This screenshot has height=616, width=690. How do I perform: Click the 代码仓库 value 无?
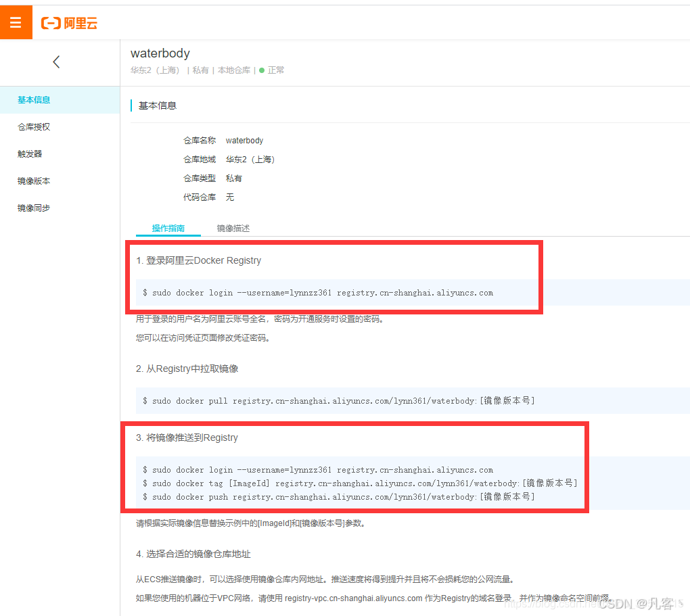click(230, 197)
